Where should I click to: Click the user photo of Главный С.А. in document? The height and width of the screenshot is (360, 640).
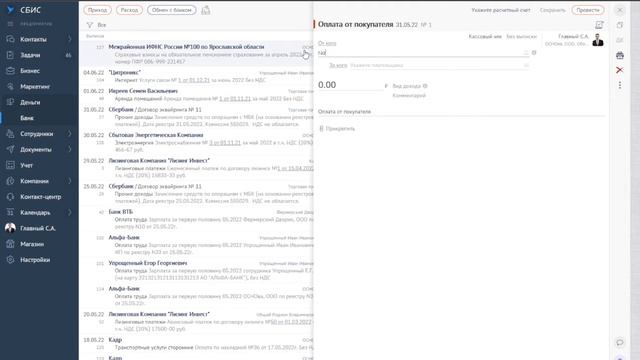(598, 40)
